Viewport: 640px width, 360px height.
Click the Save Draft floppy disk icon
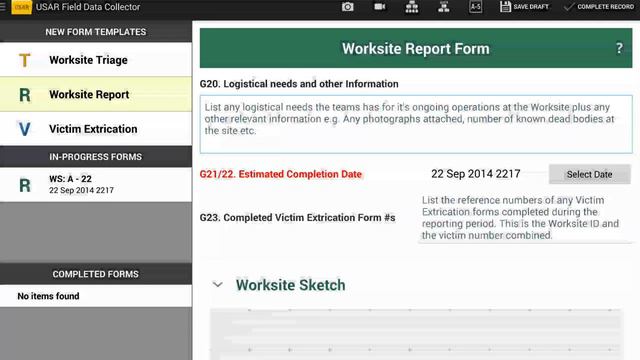(505, 7)
